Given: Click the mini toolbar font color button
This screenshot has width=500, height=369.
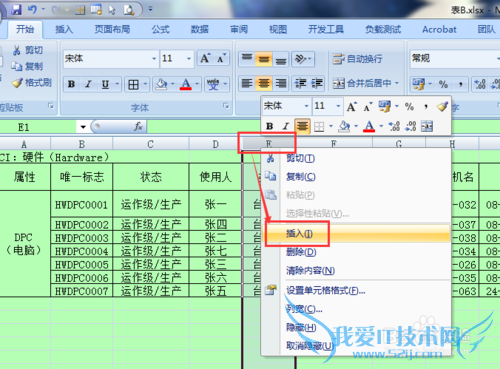Looking at the screenshot, I should (369, 126).
